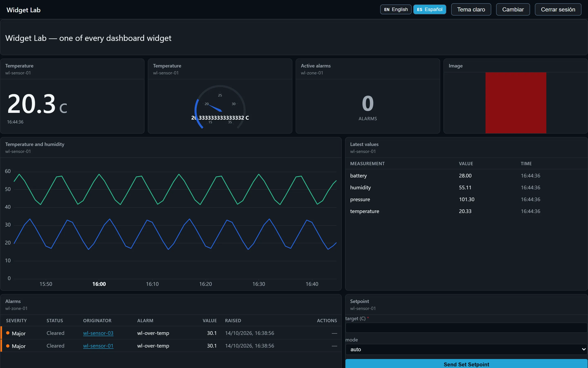
Task: Click the Send Set Setpoint button
Action: click(466, 364)
